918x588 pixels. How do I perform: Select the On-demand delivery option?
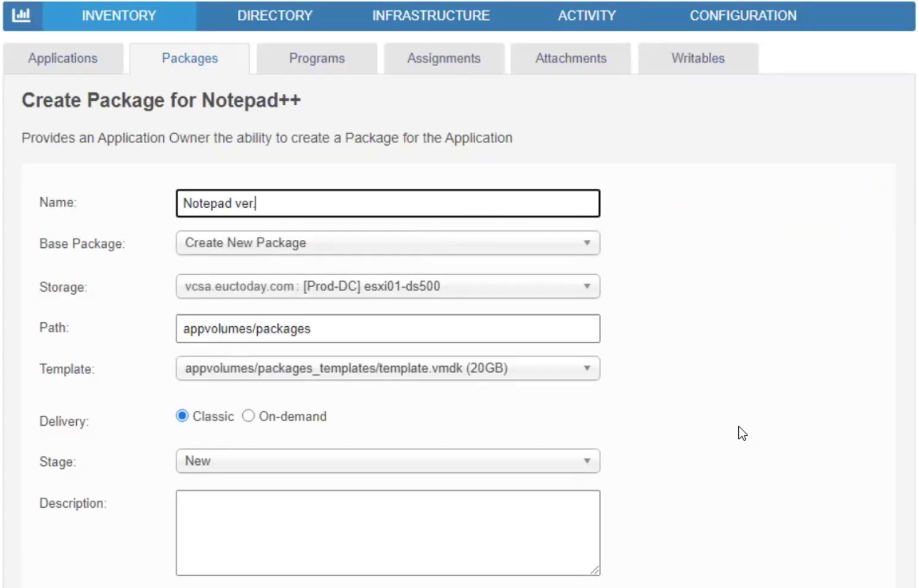click(248, 416)
